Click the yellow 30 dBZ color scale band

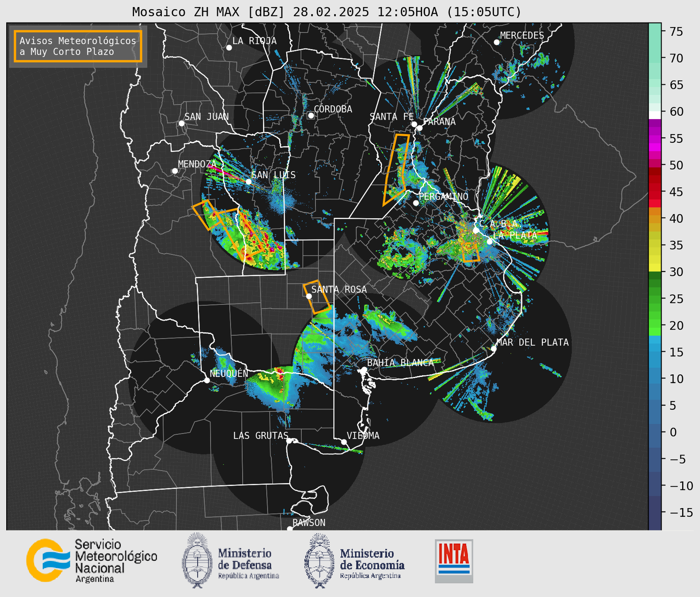[655, 268]
